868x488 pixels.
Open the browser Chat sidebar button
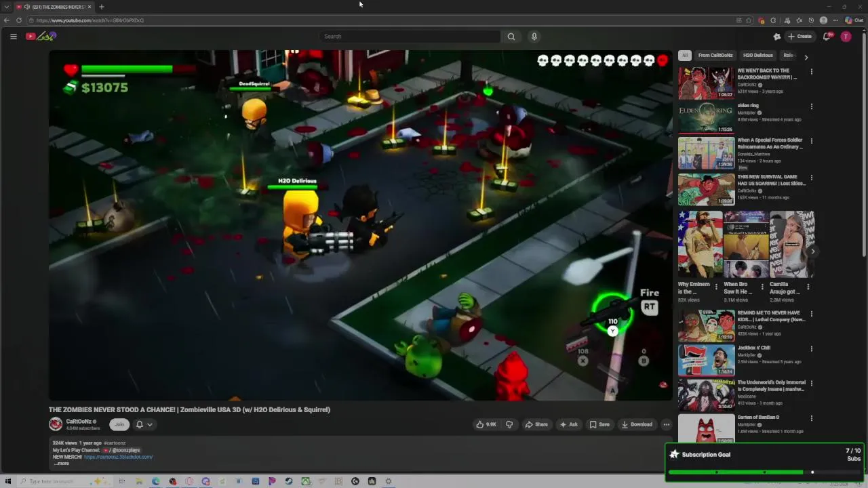click(x=853, y=20)
